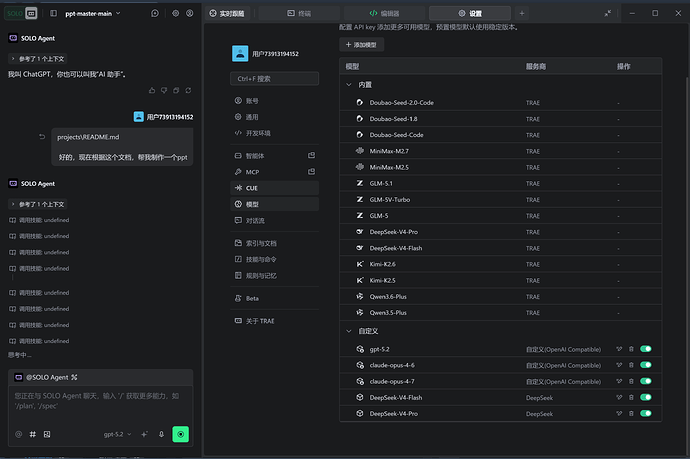Image resolution: width=690 pixels, height=459 pixels.
Task: Copy the ChatGPT reply message
Action: 176,90
